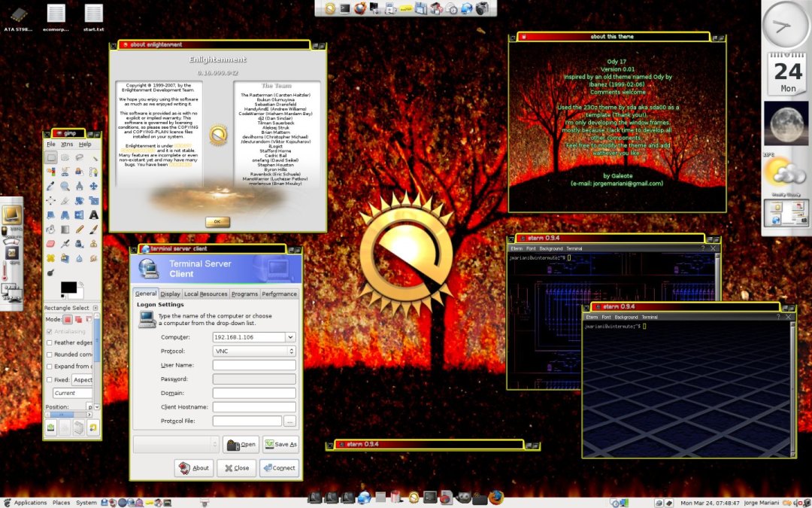Screen dimensions: 812x508
Task: Select GIMP Measure tool
Action: click(x=79, y=186)
